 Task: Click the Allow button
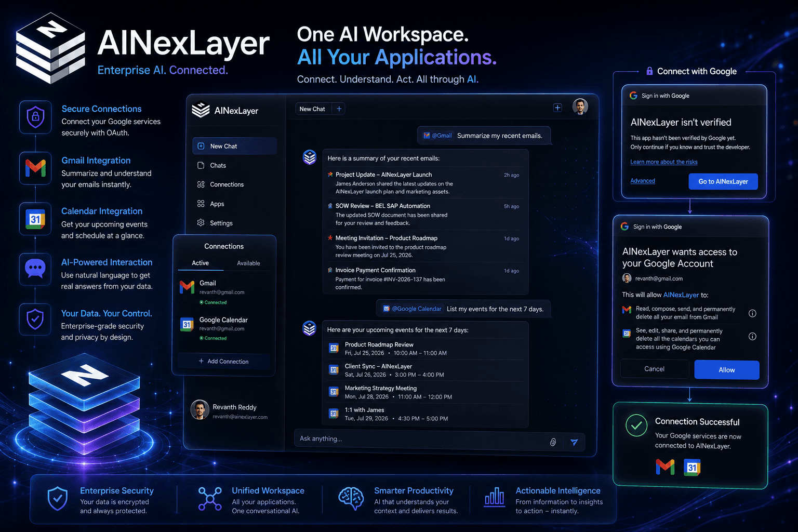pos(727,370)
